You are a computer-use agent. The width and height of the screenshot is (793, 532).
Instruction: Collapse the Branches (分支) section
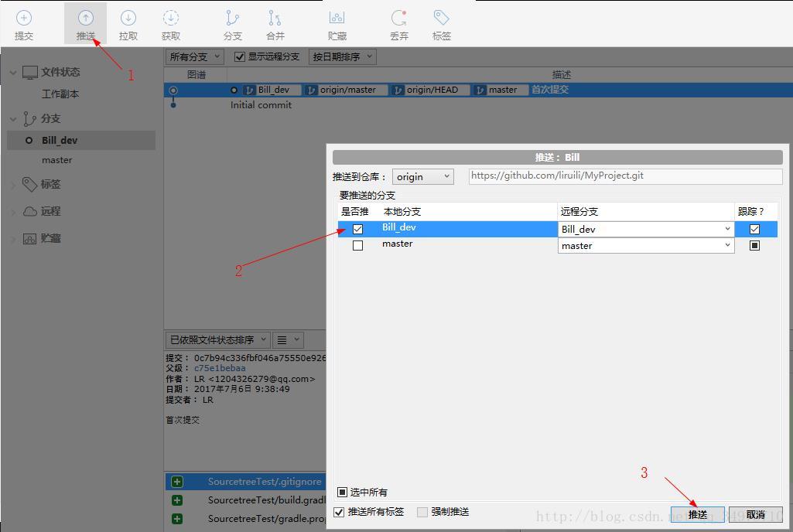13,119
